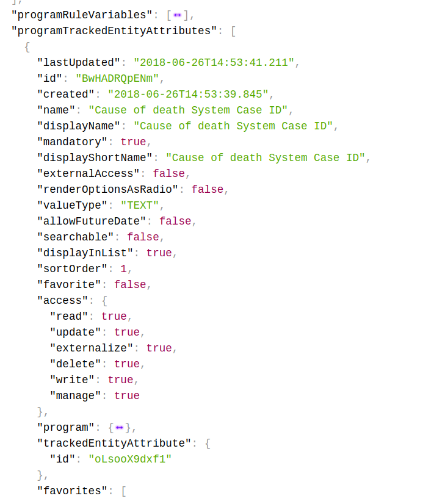The width and height of the screenshot is (434, 504).
Task: Select the "TEXT" valueType value
Action: tap(140, 206)
